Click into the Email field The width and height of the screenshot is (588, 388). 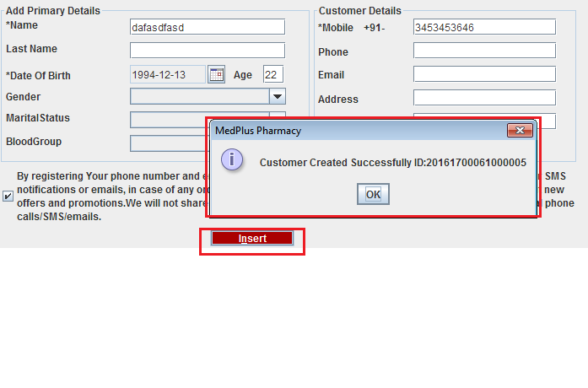point(484,74)
